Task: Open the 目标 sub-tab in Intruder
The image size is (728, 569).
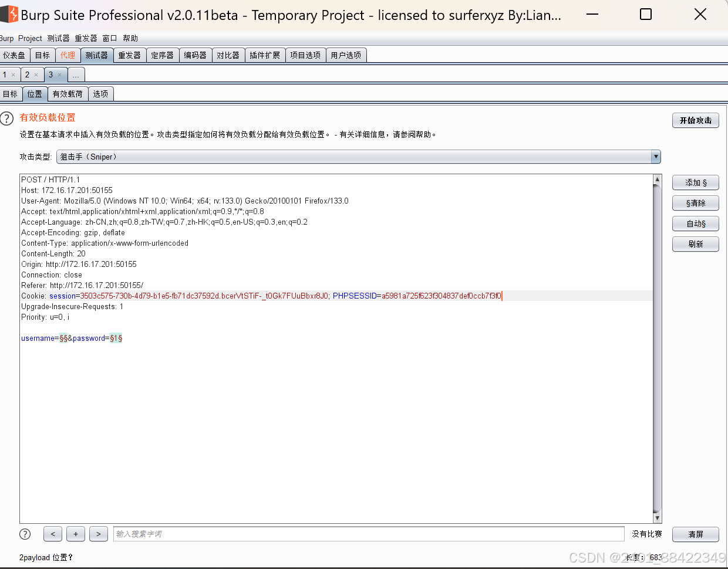Action: 11,94
